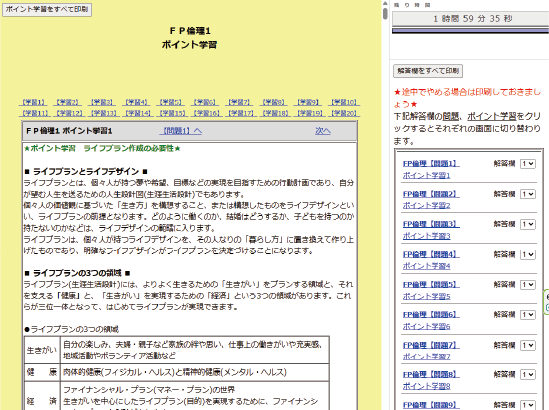549x410 pixels.
Task: Go to 【学習17】 link
Action: pos(241,113)
